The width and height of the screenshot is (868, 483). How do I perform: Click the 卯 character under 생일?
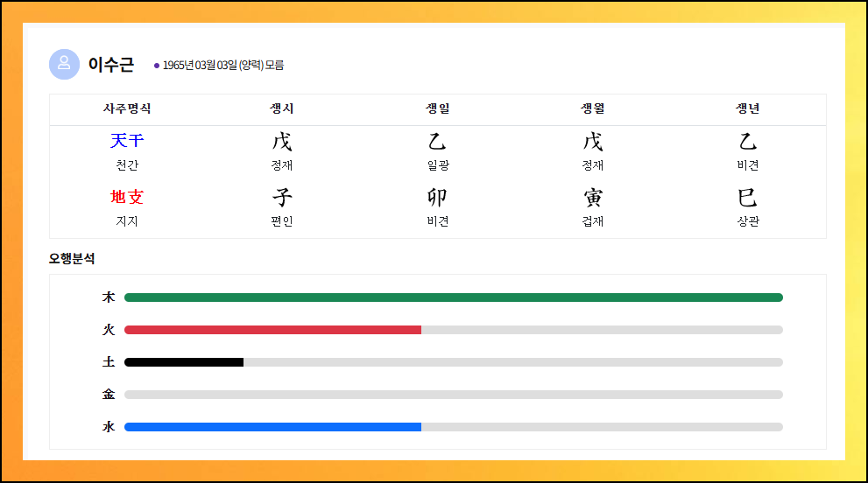tap(437, 198)
